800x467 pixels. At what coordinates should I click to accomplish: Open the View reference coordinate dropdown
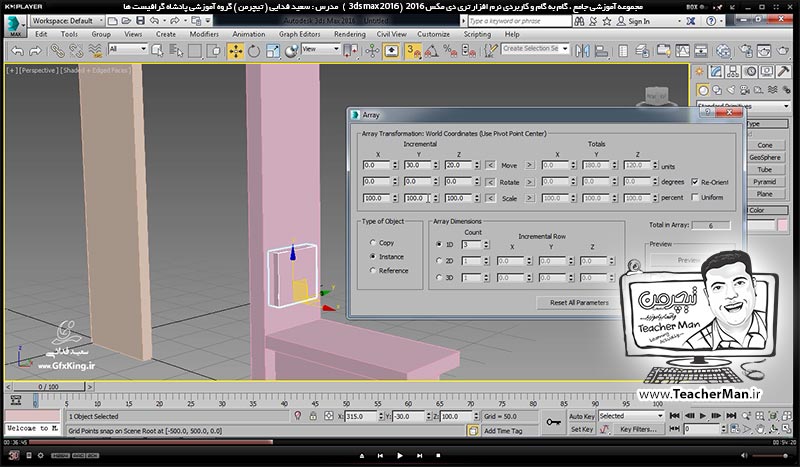tap(320, 49)
